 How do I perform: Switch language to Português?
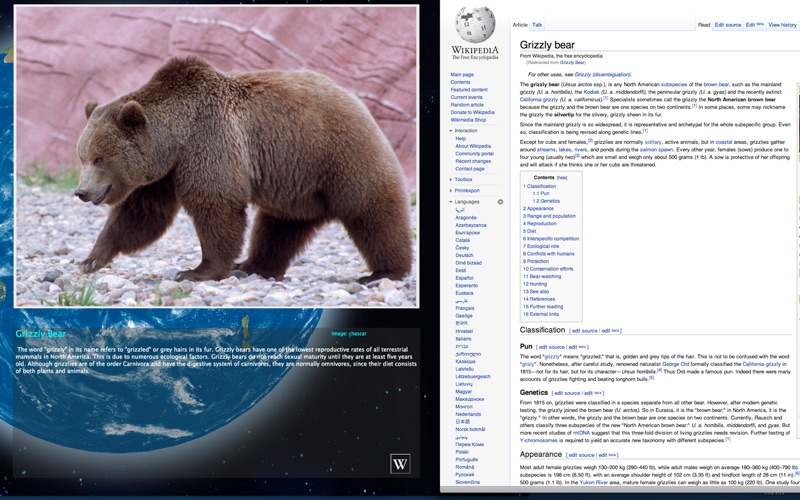(466, 460)
